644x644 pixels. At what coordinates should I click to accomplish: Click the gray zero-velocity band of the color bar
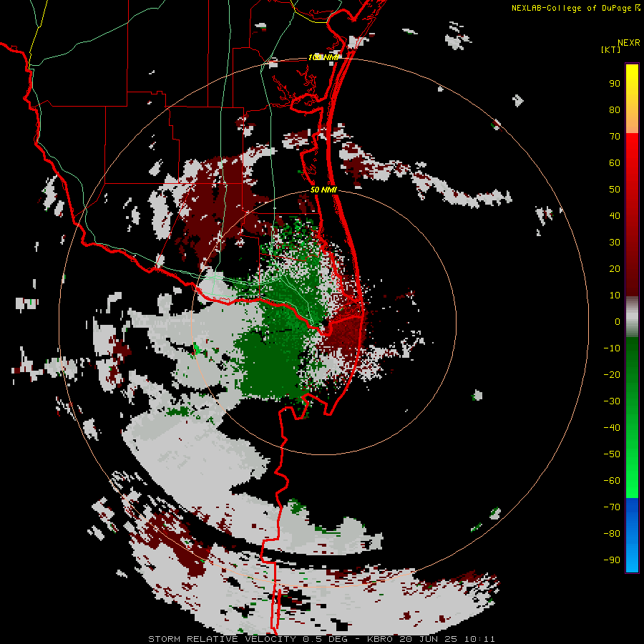tap(632, 317)
